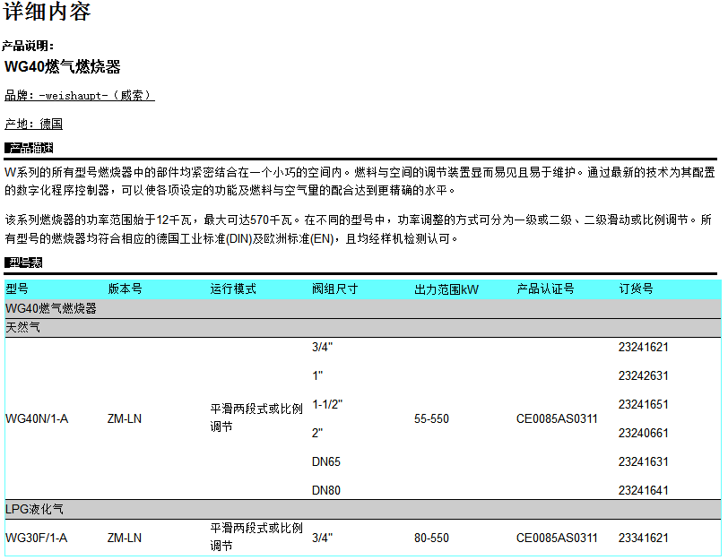Click the 出力范围kW column header
Viewport: 728px width, 560px height.
tap(446, 289)
